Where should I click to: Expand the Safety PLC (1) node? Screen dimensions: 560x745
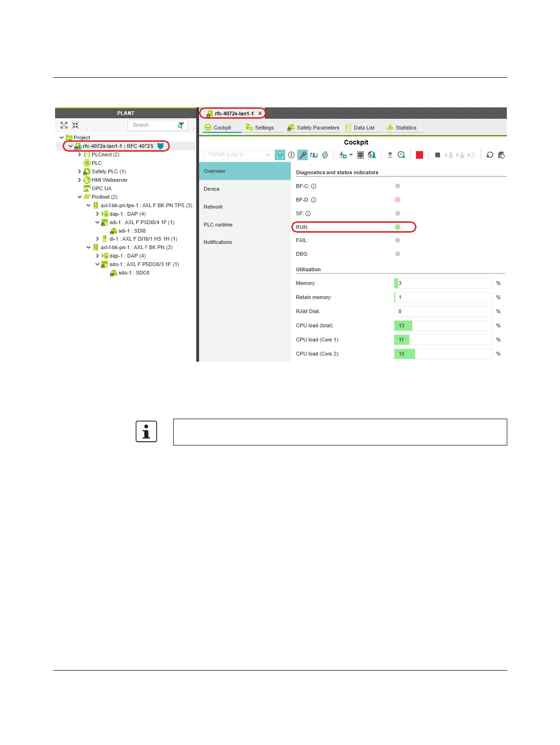click(x=80, y=171)
